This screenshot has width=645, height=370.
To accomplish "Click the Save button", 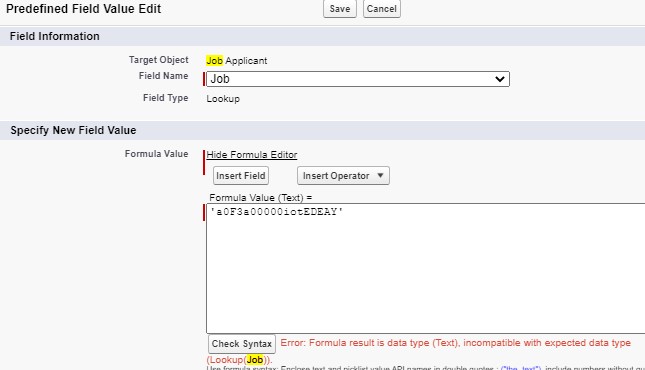I will point(340,9).
